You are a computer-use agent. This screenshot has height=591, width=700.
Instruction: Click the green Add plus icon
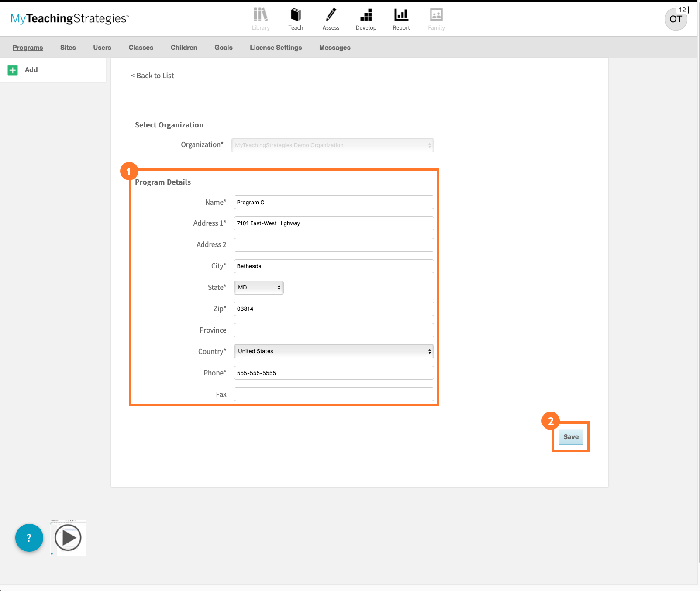coord(12,69)
